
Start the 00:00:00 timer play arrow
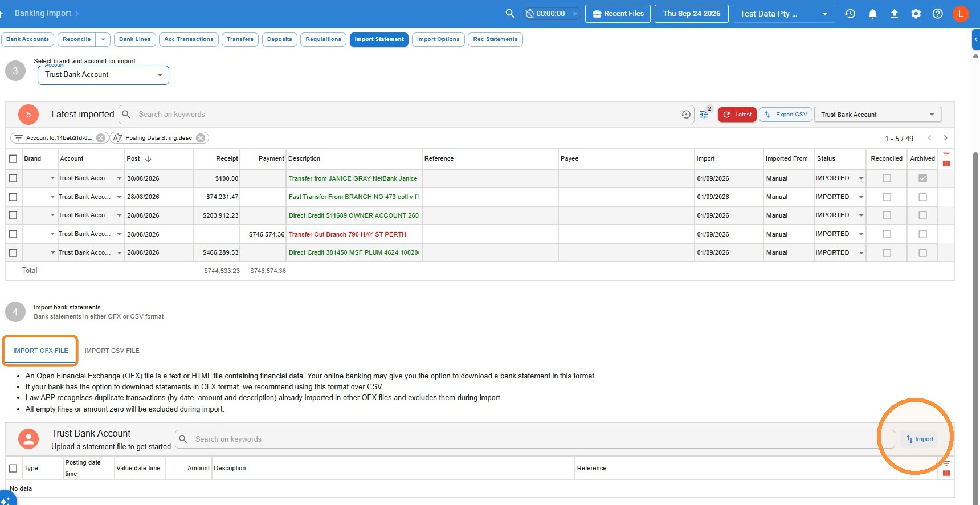click(x=575, y=14)
